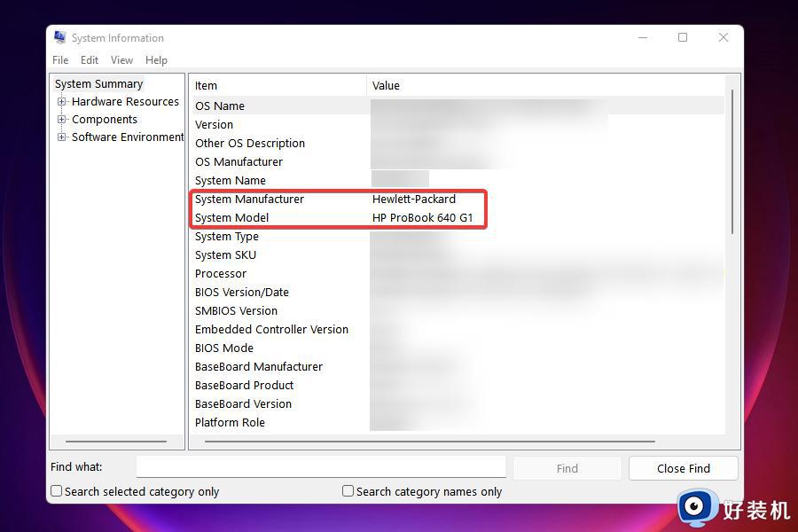The image size is (798, 532).
Task: Expand the Software Environment node
Action: click(x=61, y=137)
